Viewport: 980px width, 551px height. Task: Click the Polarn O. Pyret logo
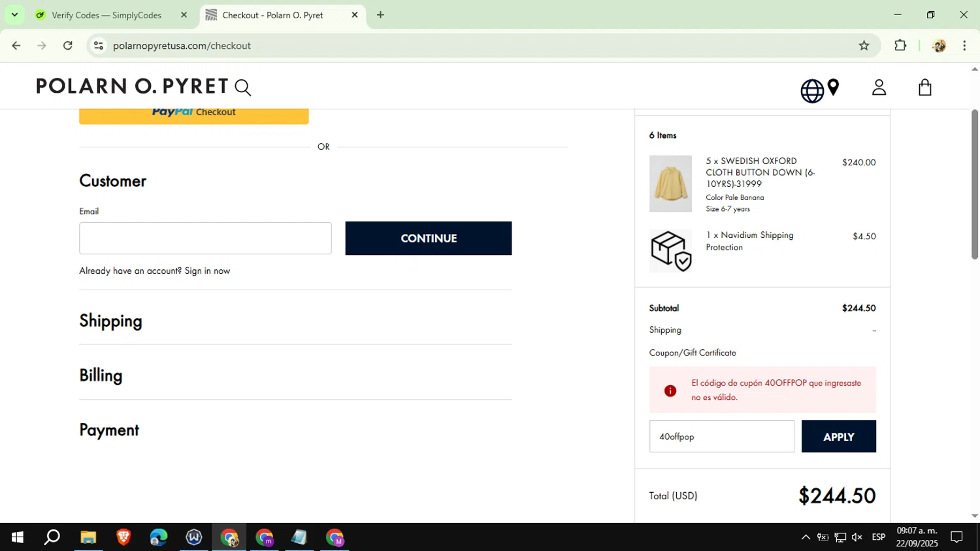pos(133,86)
